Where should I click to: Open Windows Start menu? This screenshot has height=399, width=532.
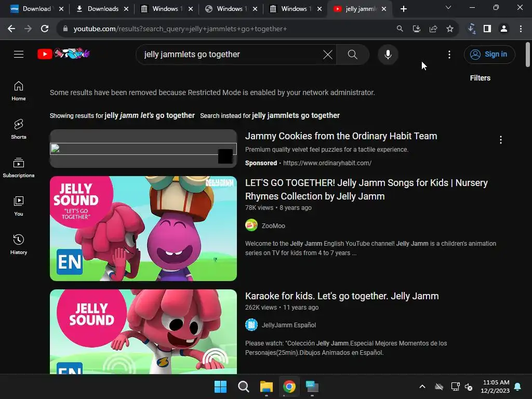tap(220, 387)
